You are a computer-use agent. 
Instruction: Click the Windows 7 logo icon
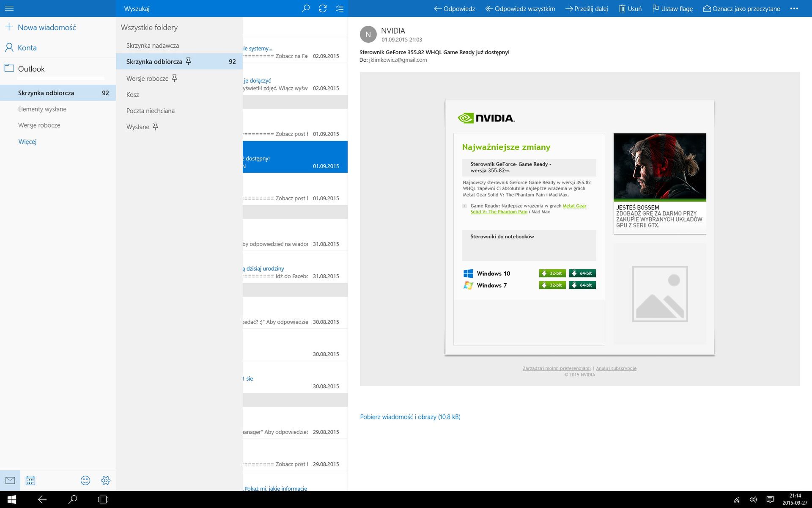tap(468, 285)
